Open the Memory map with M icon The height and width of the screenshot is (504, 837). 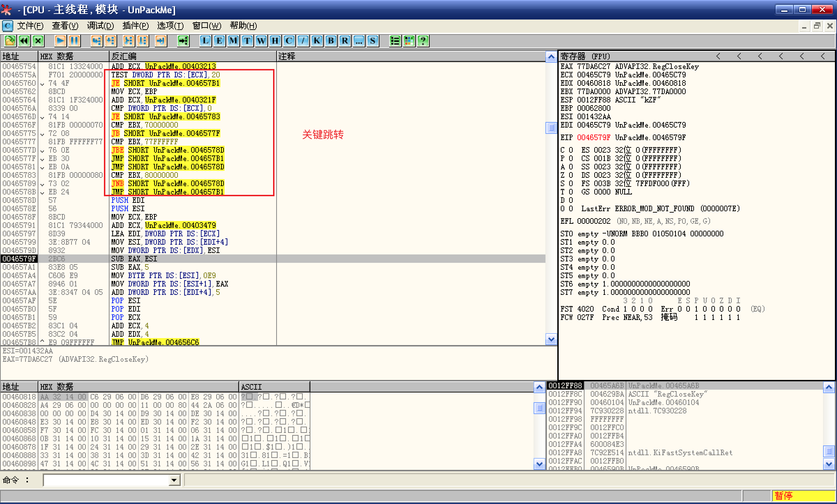(x=233, y=41)
